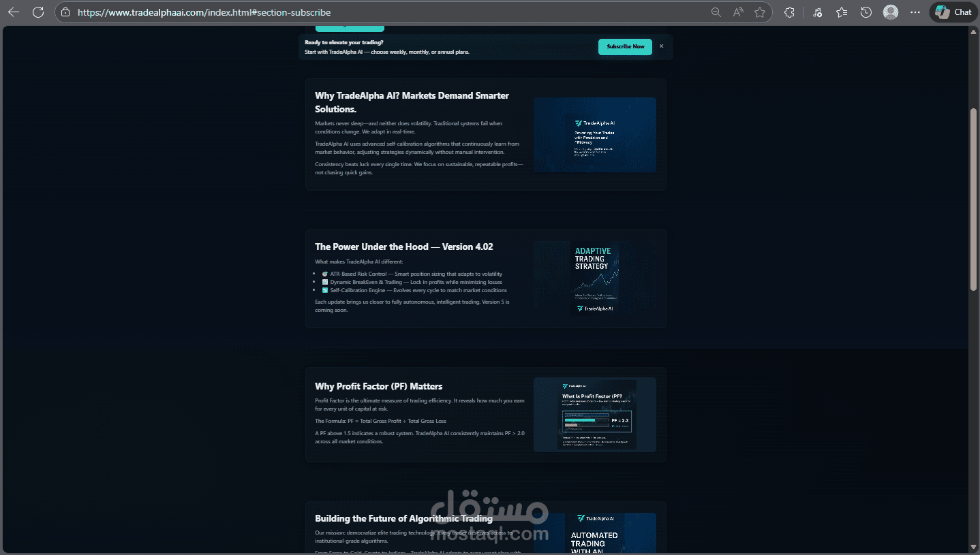Click The Power Under the Hood heading
Image resolution: width=980 pixels, height=555 pixels.
click(404, 247)
